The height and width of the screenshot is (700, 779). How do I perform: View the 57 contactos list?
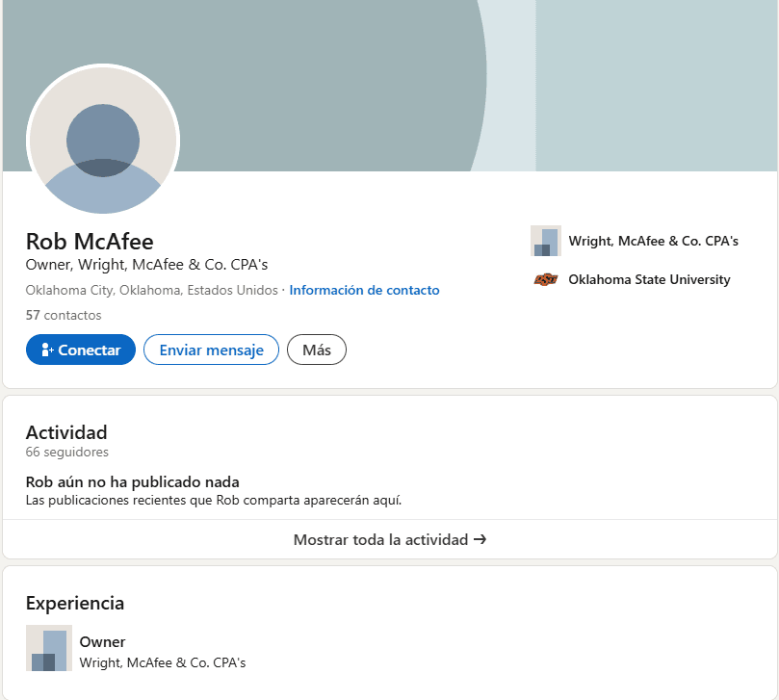tap(64, 315)
